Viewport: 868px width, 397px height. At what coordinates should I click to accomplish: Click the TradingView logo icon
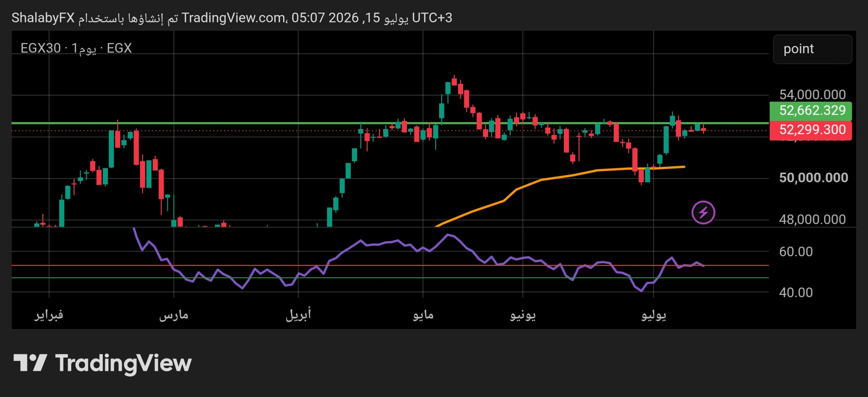30,363
